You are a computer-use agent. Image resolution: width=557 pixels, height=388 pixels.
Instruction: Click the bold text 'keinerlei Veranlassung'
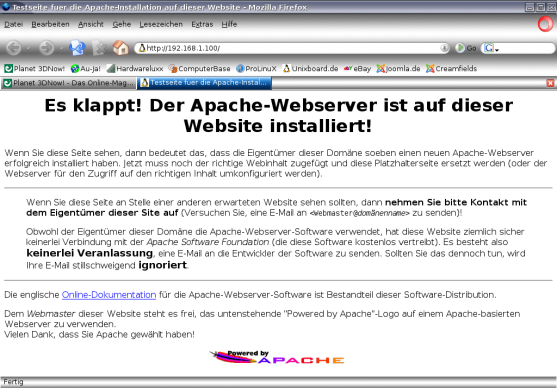coord(90,253)
